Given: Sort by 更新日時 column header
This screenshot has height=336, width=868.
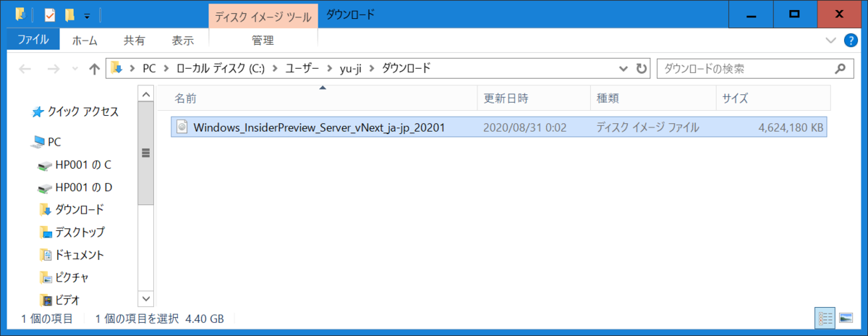Looking at the screenshot, I should (534, 98).
